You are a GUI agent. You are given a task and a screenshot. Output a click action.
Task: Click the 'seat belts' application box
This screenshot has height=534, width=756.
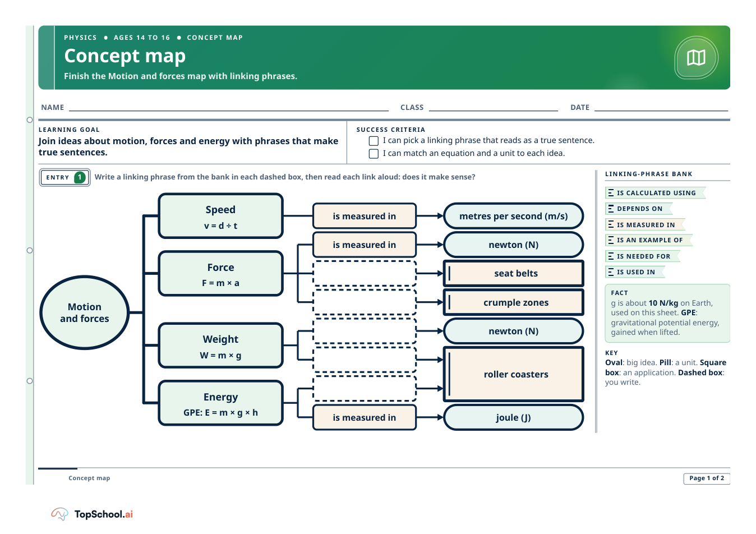tap(514, 274)
